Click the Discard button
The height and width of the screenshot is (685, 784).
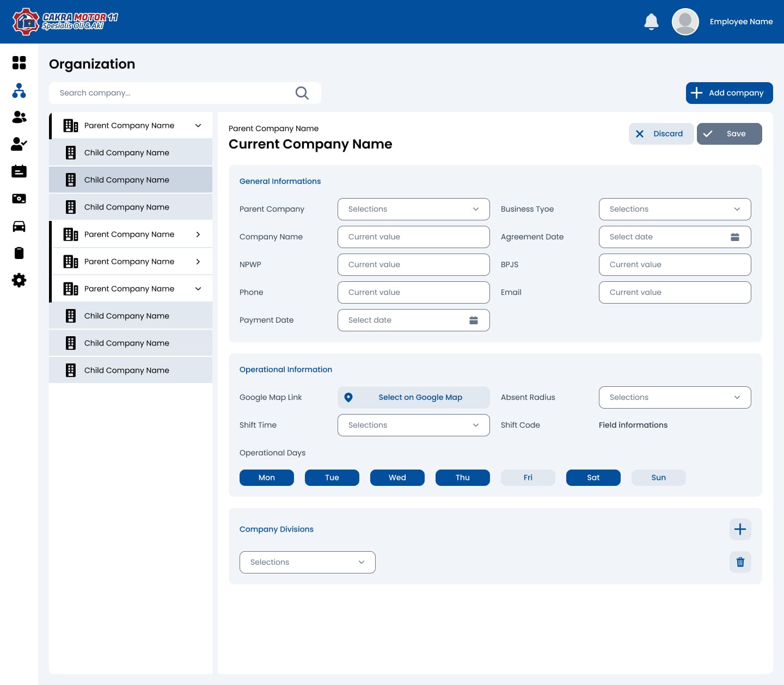pos(661,134)
